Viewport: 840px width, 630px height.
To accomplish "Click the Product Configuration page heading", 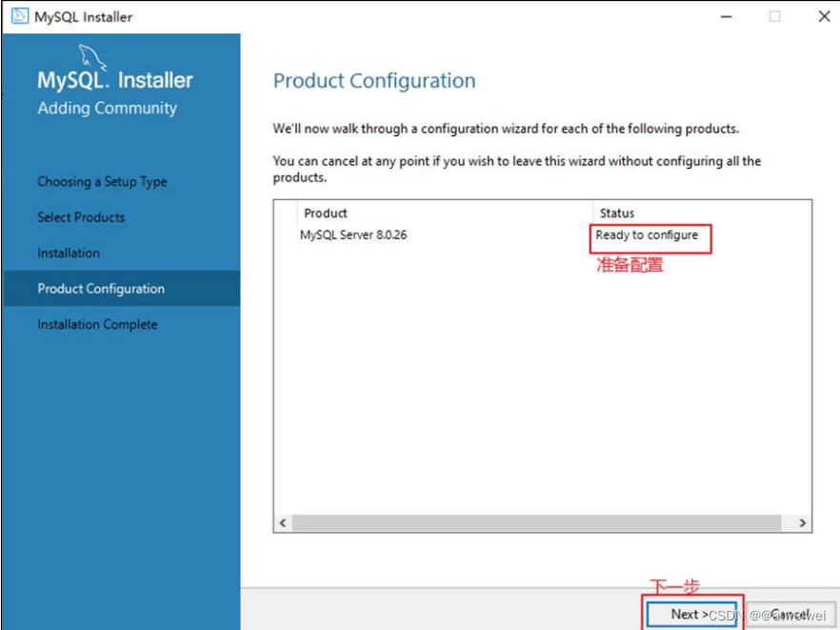I will 374,81.
